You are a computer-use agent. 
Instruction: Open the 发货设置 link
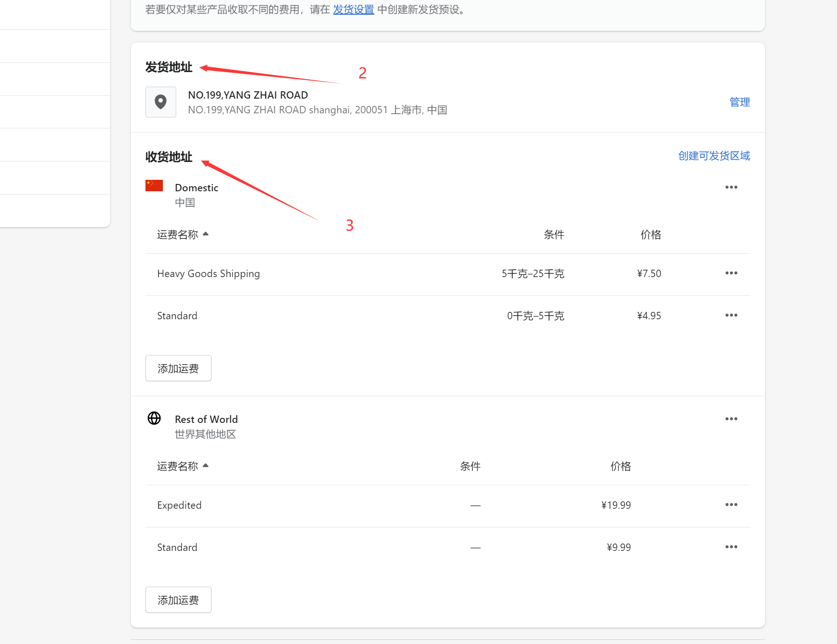353,10
